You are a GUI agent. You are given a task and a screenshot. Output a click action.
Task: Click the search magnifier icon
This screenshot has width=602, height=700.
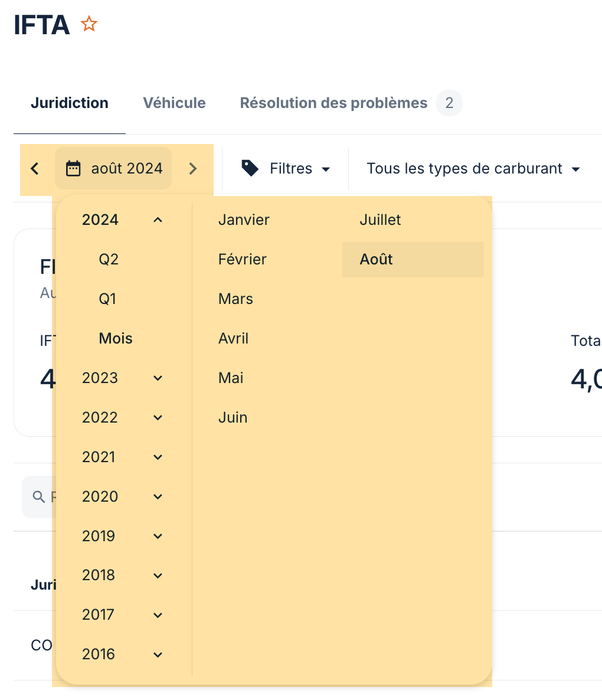pos(39,496)
